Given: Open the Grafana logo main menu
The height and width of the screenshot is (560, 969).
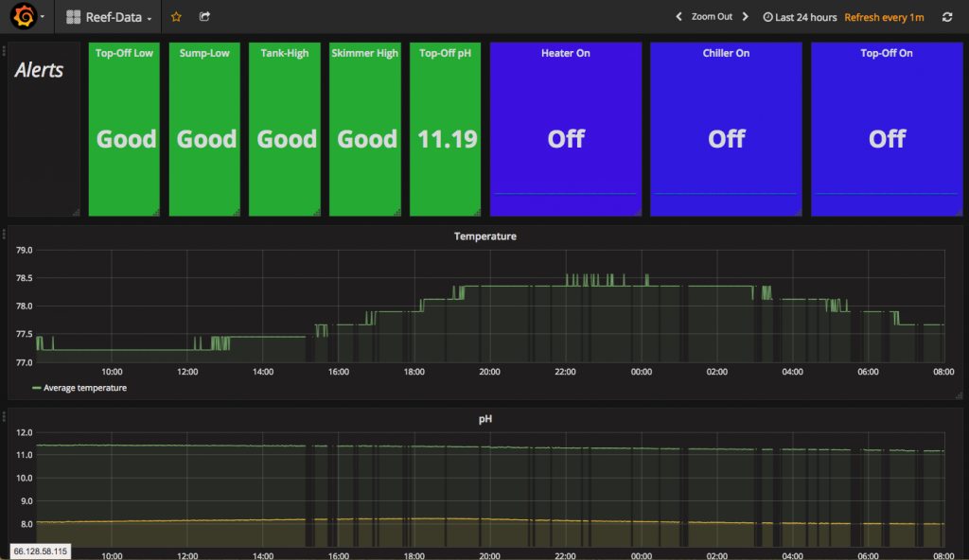Looking at the screenshot, I should [25, 17].
